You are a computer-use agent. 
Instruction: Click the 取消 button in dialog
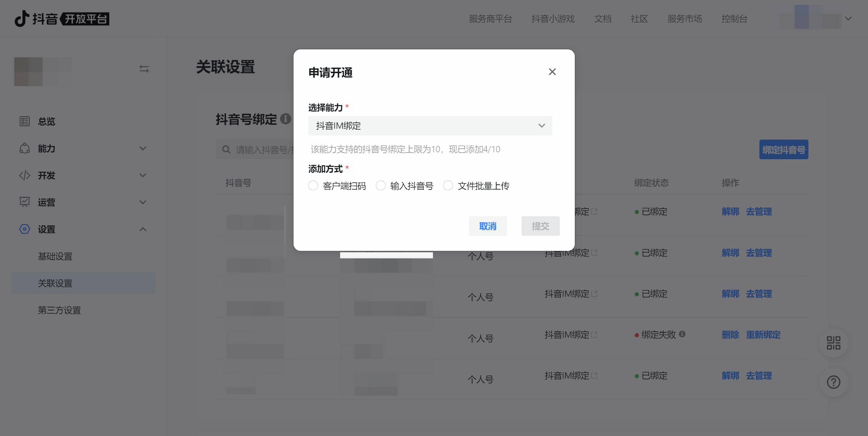488,226
